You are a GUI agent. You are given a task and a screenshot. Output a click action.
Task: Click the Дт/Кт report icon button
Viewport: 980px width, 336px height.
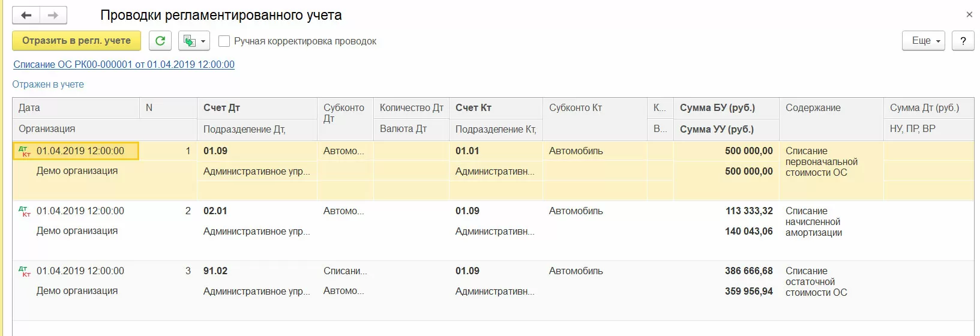point(189,41)
